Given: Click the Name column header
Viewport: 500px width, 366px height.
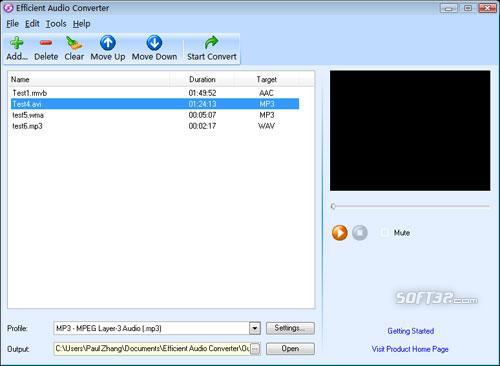Looking at the screenshot, I should (90, 79).
